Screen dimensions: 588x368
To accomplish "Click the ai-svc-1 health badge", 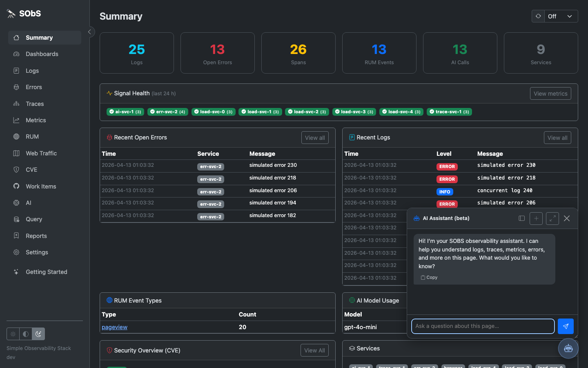I will 125,112.
